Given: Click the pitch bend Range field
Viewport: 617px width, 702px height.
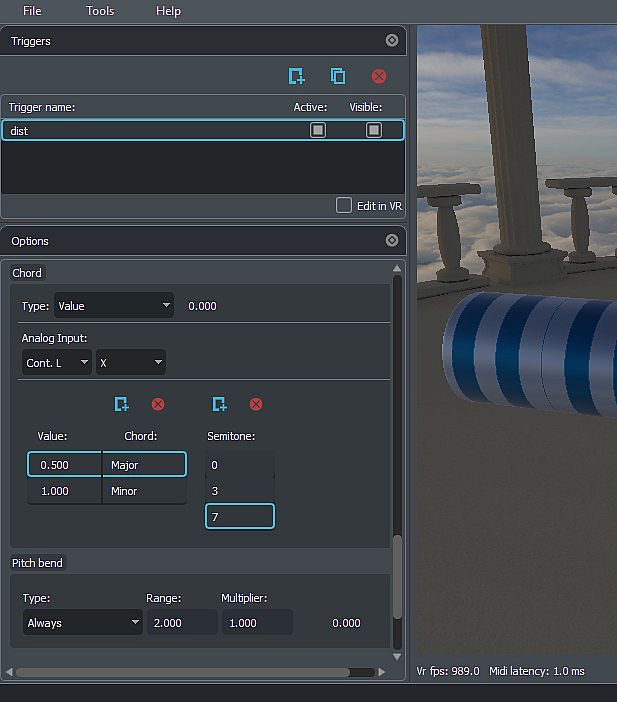Looking at the screenshot, I should click(x=181, y=623).
